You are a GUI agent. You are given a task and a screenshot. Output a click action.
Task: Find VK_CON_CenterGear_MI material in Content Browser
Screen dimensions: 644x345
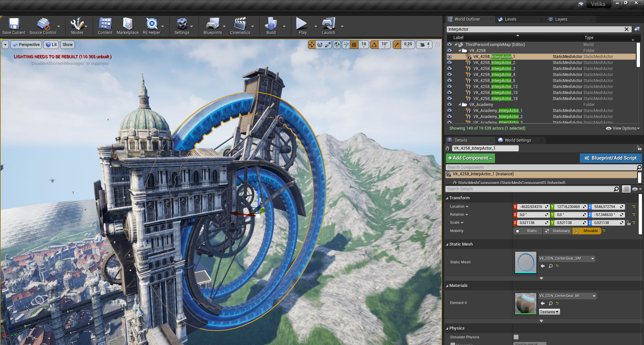551,303
